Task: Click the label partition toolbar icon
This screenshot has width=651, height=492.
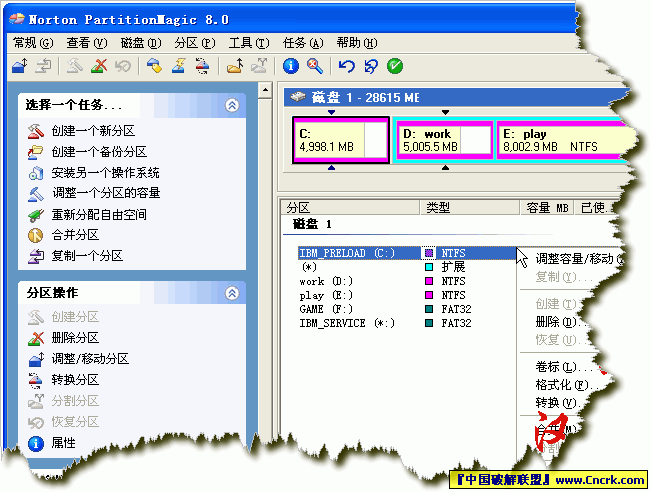Action: pos(154,66)
